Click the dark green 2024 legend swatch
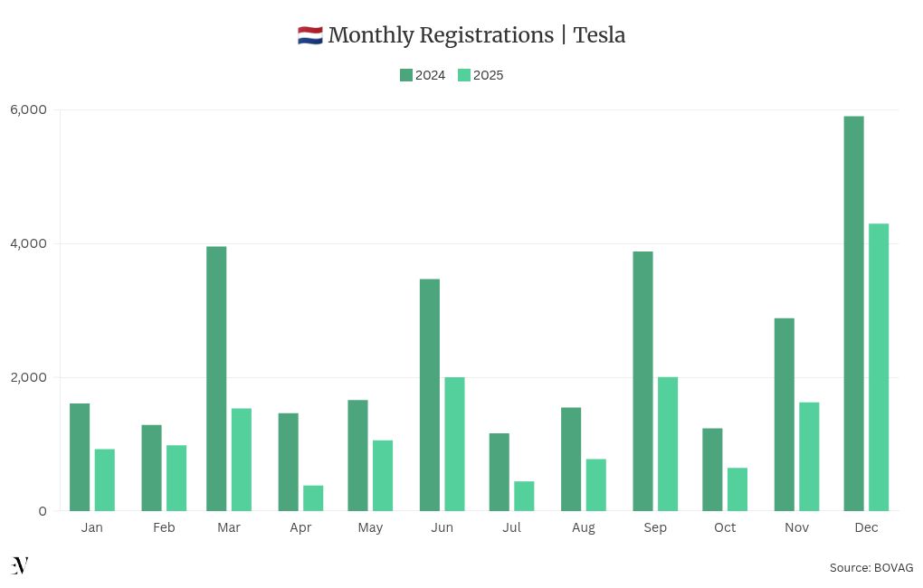Screen dimensions: 923x588 click(406, 75)
